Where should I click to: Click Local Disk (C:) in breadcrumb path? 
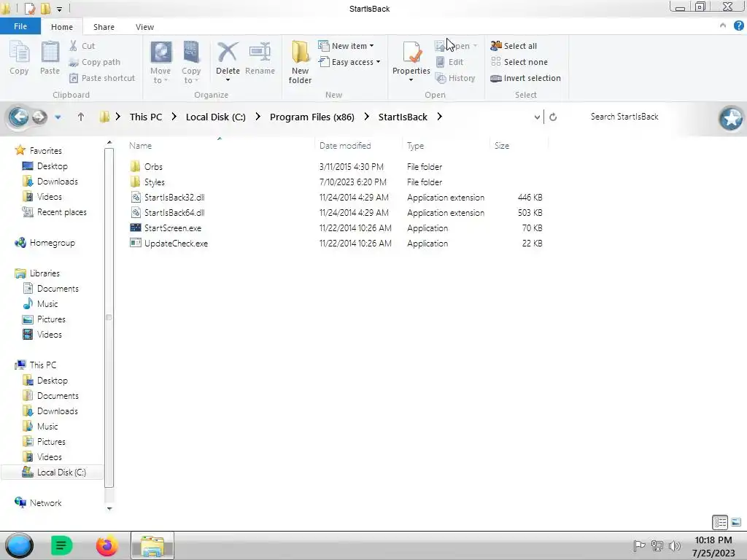click(x=216, y=117)
